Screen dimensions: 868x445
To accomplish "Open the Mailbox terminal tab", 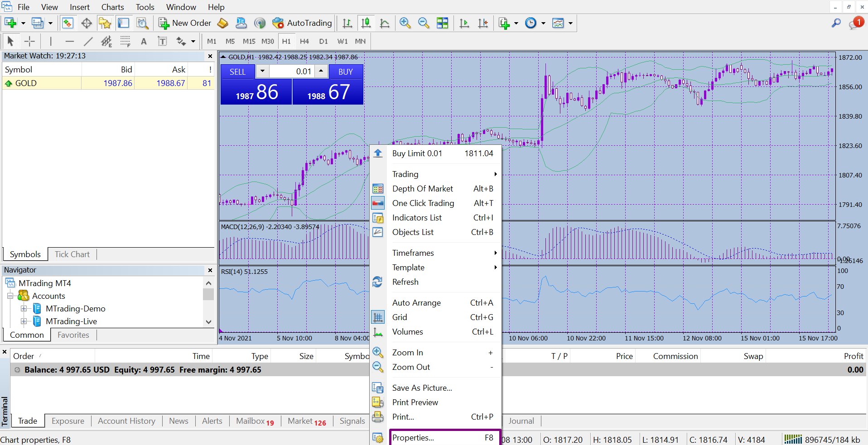I will click(255, 421).
